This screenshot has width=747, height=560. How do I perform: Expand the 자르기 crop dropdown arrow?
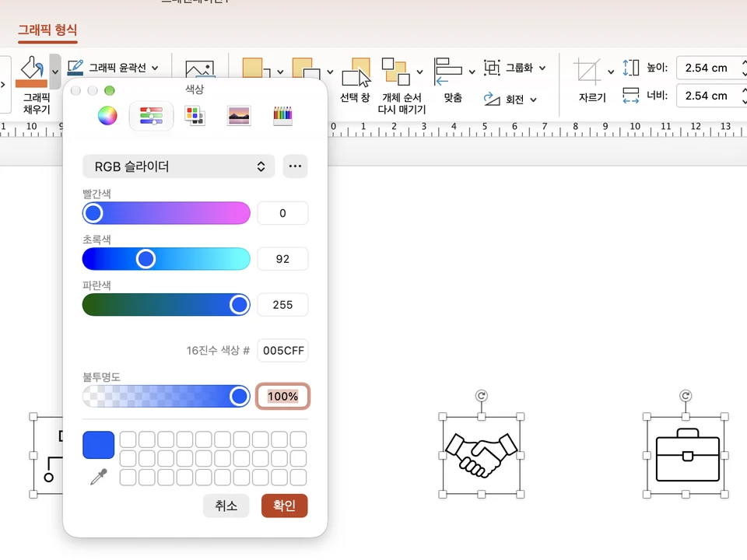(611, 72)
